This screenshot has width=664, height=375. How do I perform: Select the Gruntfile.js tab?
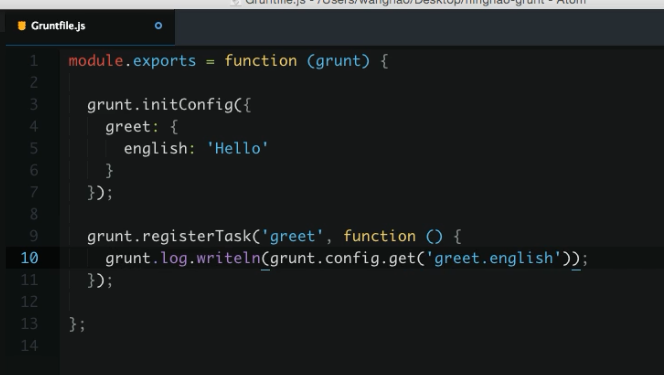tap(90, 26)
